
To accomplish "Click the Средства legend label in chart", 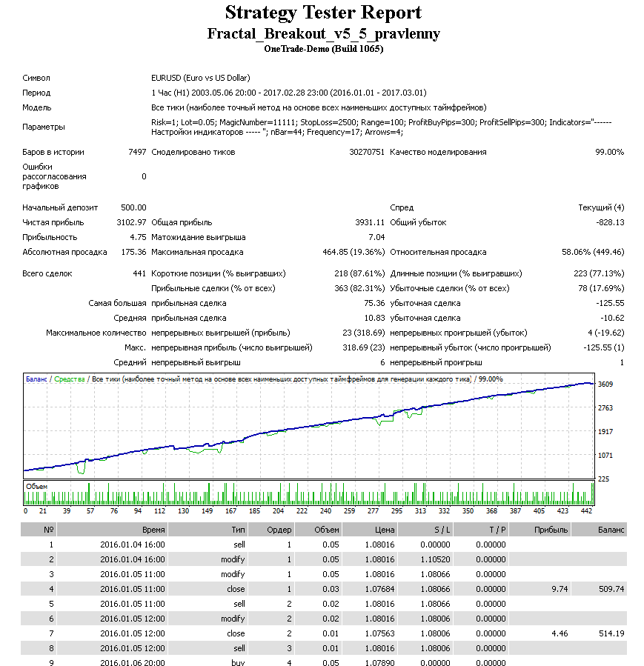I will tap(69, 379).
